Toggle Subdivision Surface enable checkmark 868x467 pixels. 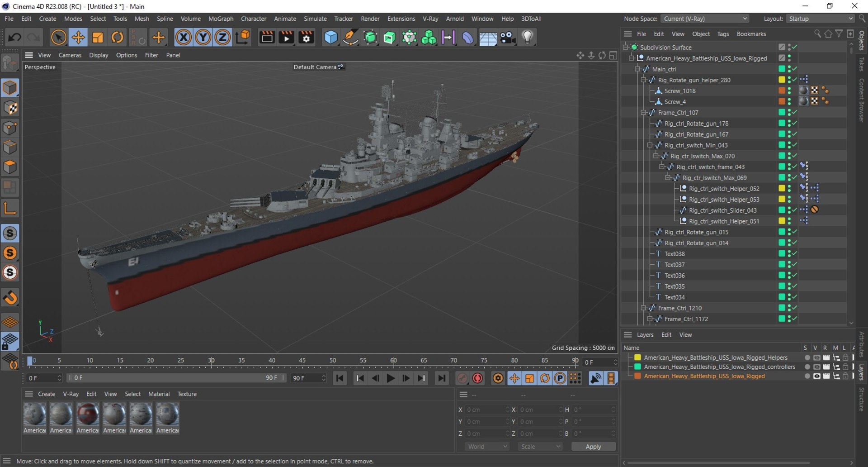(795, 47)
